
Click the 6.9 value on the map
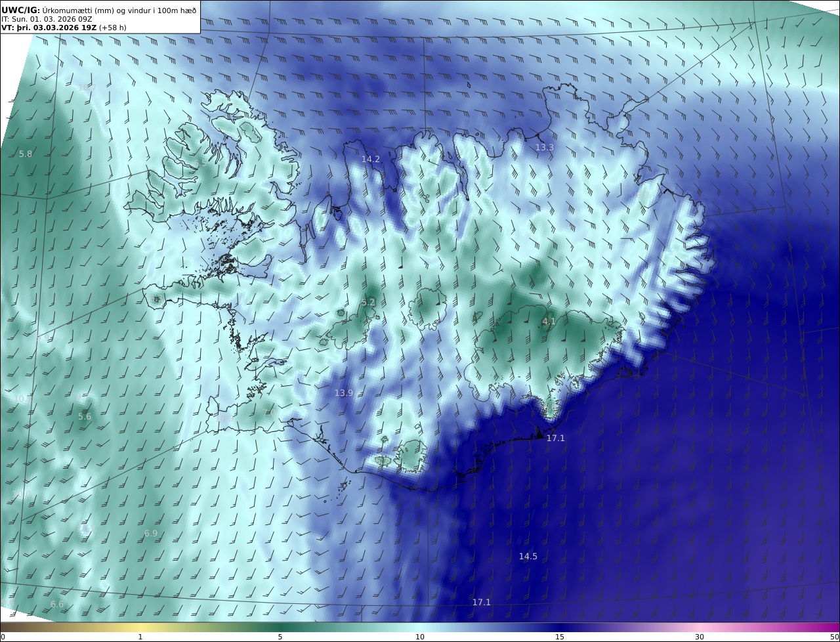pos(151,534)
